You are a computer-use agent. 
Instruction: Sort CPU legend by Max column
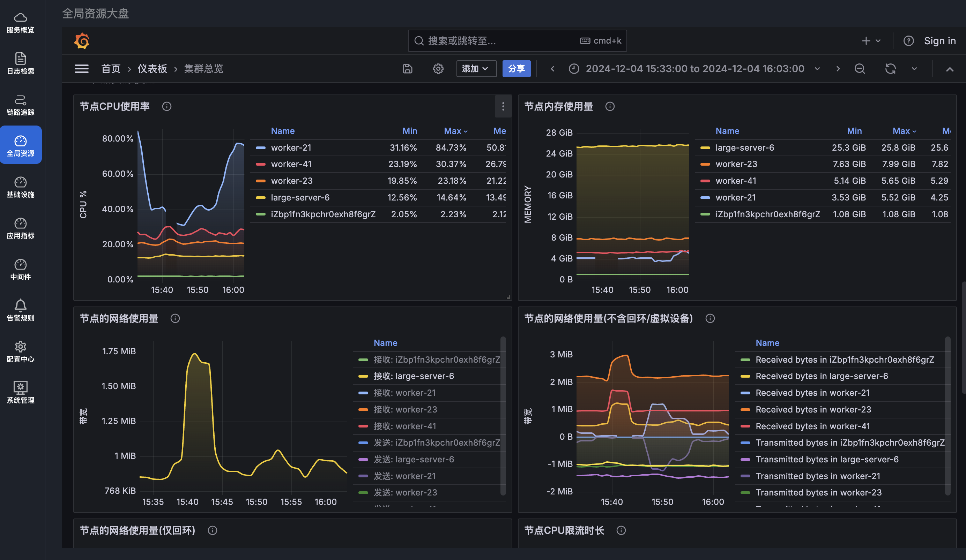pyautogui.click(x=455, y=131)
